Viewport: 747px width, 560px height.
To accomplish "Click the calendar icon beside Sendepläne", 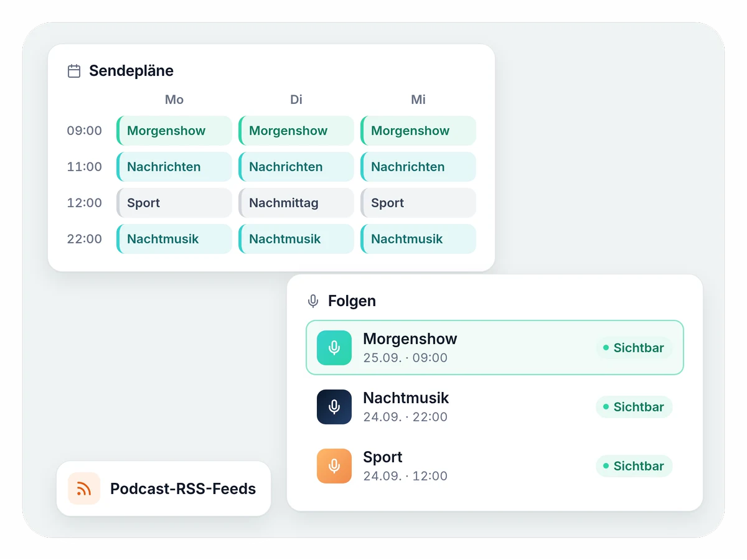I will (x=74, y=71).
